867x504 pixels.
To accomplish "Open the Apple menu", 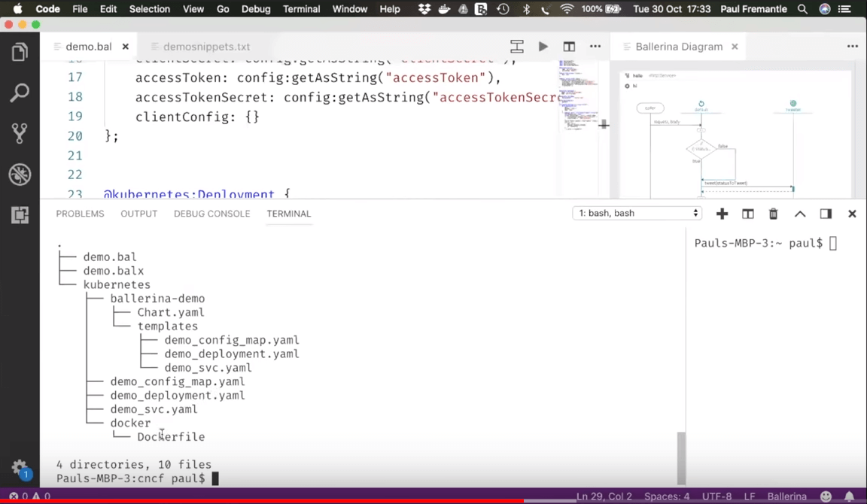I will (17, 9).
